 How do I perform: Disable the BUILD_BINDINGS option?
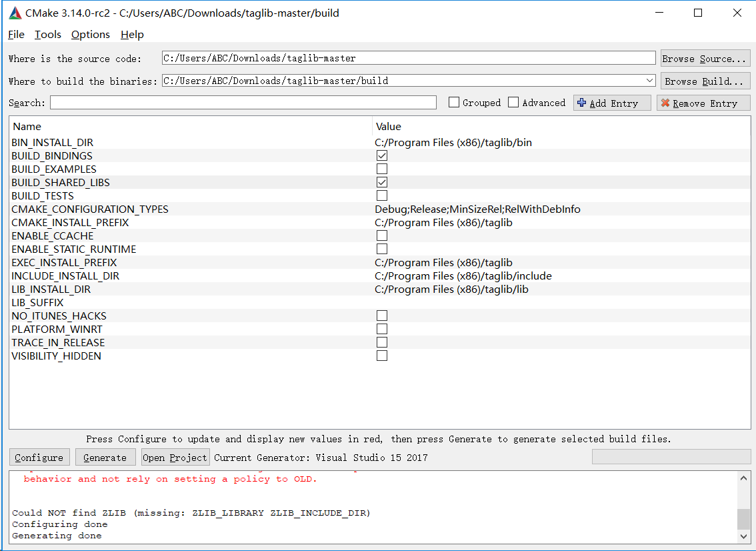tap(381, 155)
